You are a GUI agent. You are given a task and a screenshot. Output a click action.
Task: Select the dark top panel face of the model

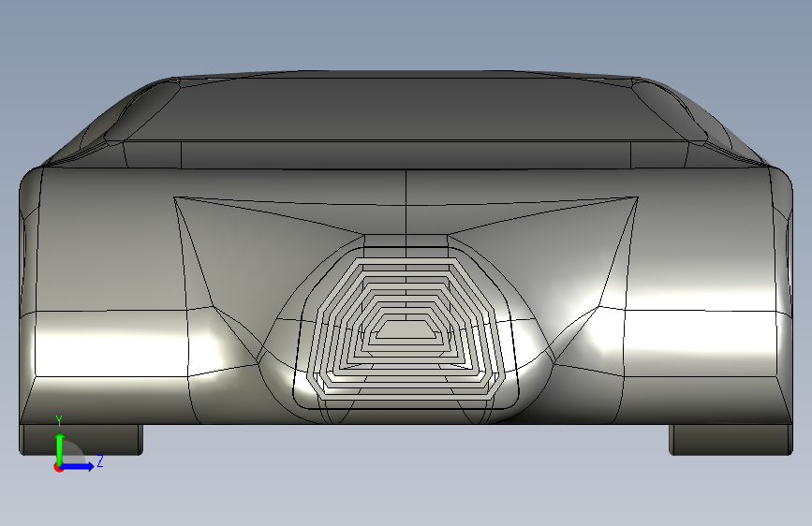click(x=406, y=109)
